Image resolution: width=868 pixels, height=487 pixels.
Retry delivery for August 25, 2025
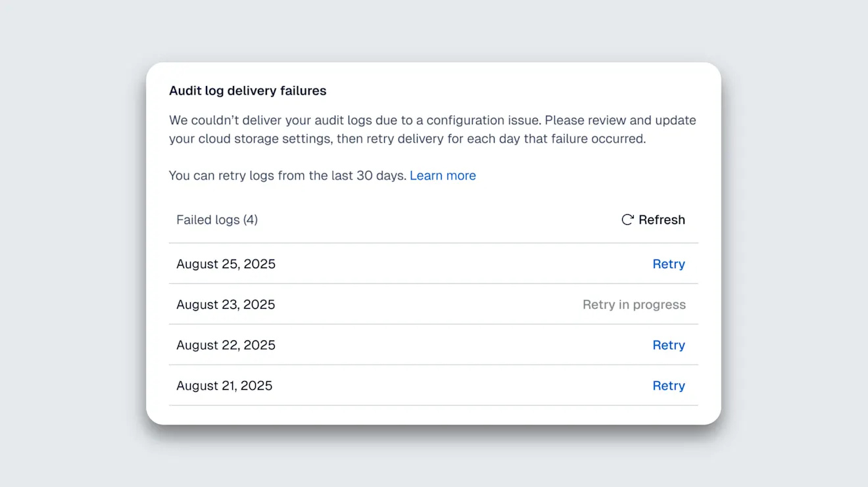[x=669, y=264]
